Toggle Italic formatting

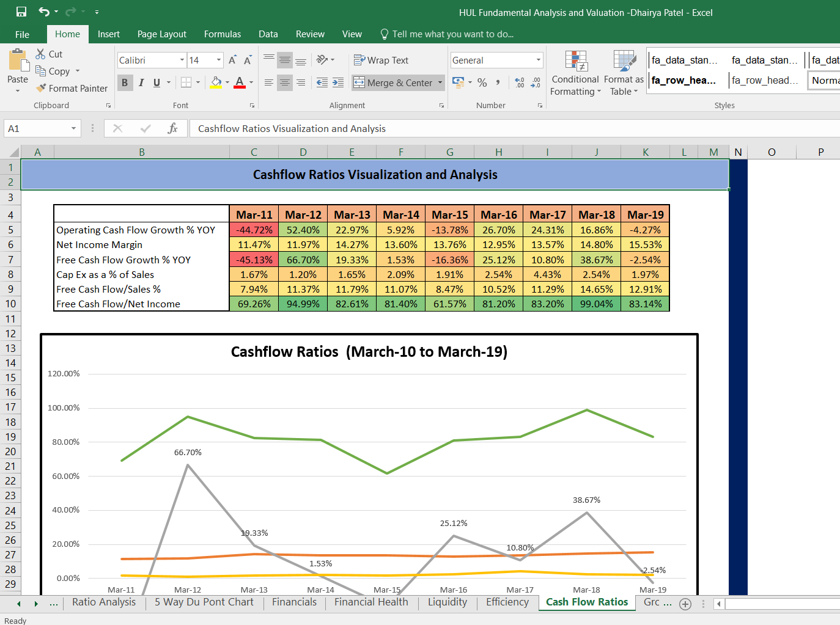click(141, 82)
